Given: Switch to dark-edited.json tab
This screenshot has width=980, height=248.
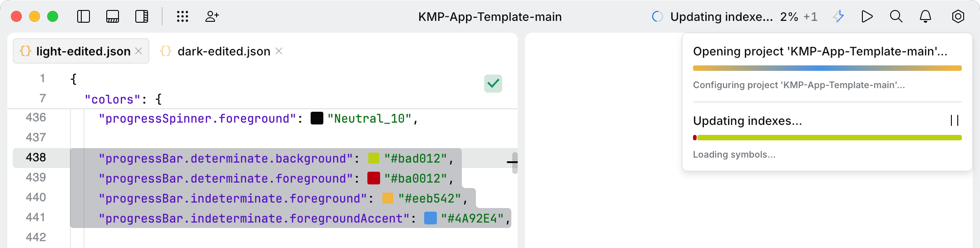Looking at the screenshot, I should pos(223,51).
